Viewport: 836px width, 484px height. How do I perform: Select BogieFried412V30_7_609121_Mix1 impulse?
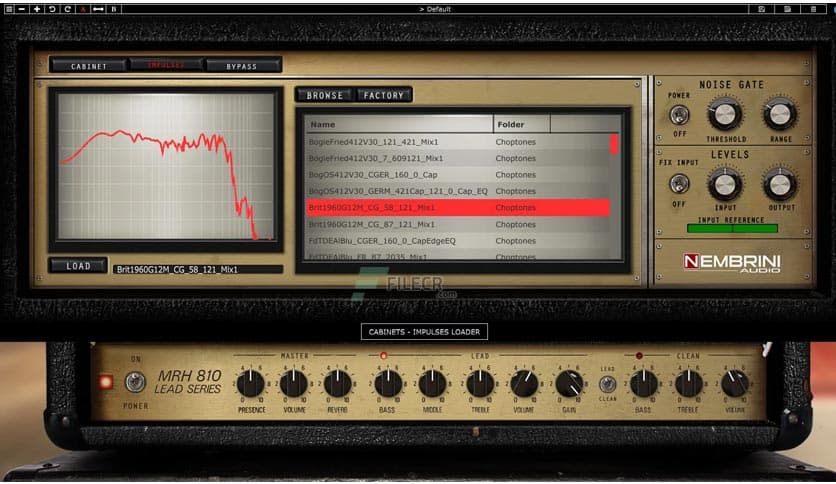(457, 158)
